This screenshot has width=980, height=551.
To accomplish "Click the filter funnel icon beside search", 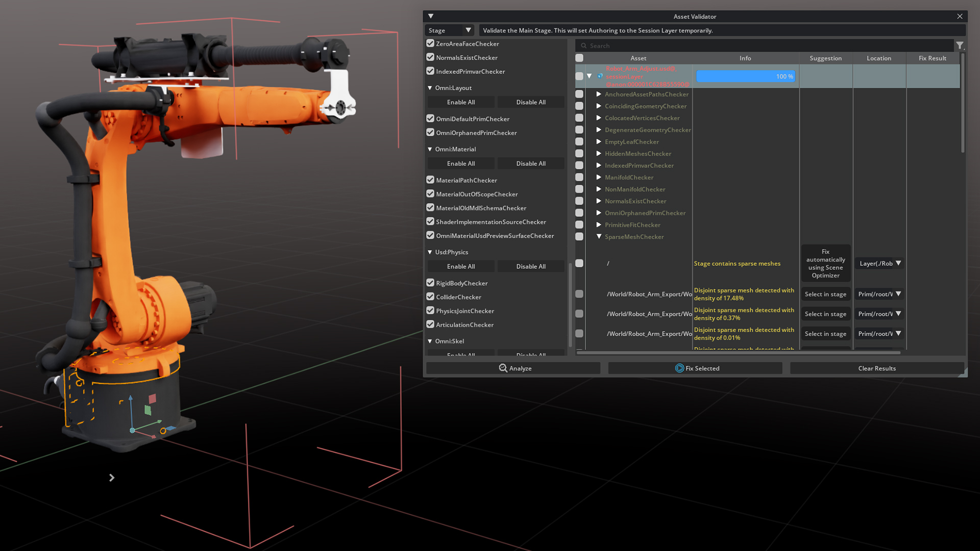I will [x=960, y=45].
